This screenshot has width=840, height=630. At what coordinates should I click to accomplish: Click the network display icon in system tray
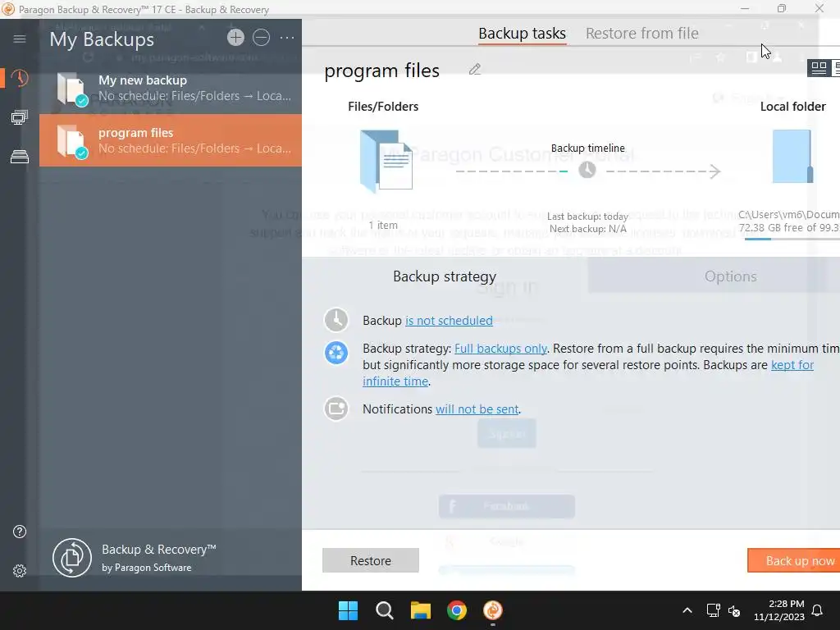pyautogui.click(x=713, y=610)
